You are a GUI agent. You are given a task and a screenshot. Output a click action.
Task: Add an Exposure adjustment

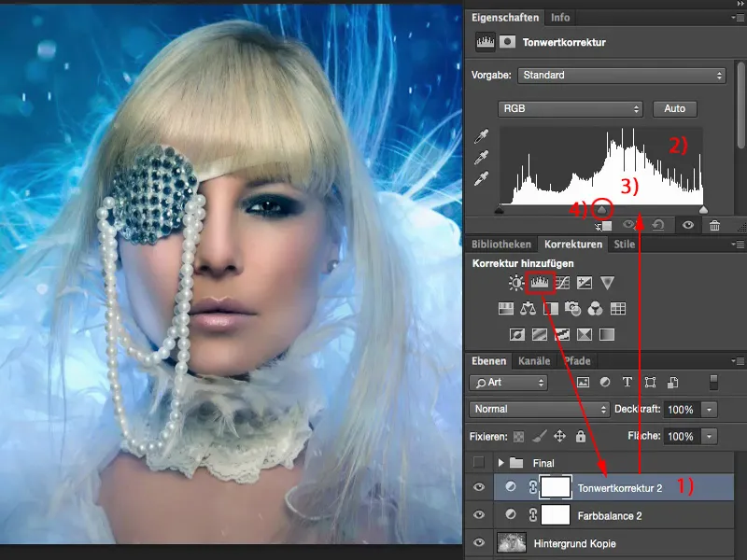(585, 283)
